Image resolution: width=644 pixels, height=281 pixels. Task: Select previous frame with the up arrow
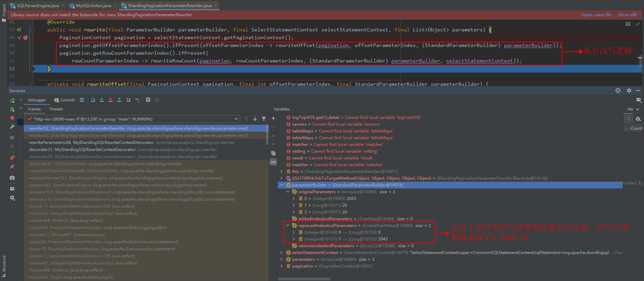tap(246, 119)
